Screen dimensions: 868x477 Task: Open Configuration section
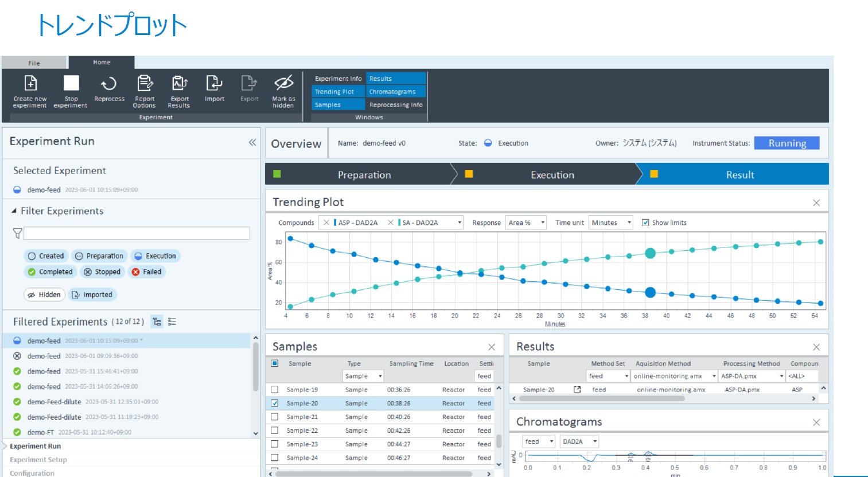click(x=32, y=473)
